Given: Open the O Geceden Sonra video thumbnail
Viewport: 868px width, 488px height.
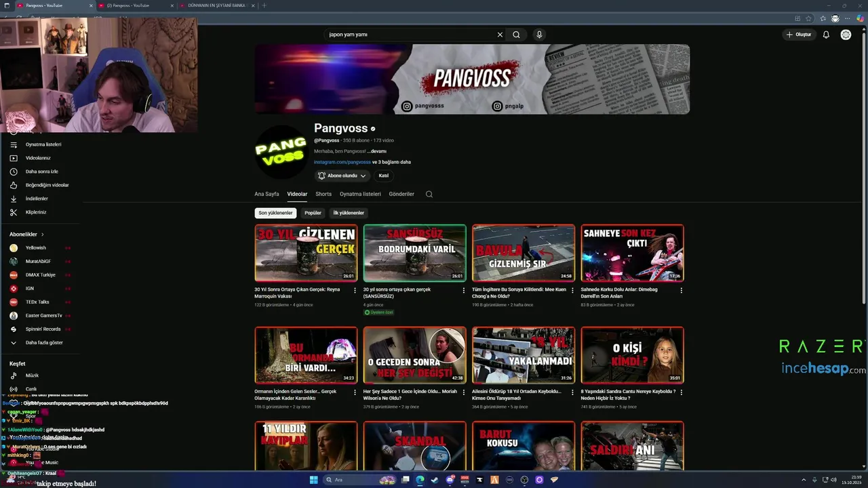Looking at the screenshot, I should (414, 355).
